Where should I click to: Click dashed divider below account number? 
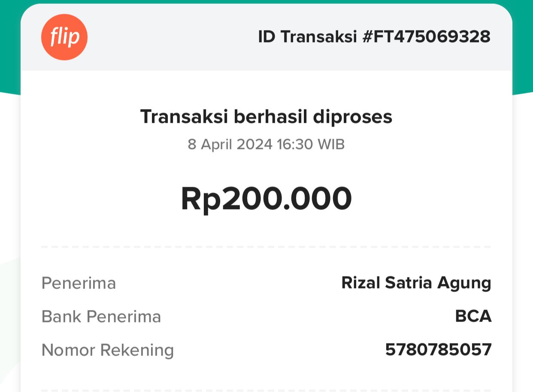coord(266,390)
